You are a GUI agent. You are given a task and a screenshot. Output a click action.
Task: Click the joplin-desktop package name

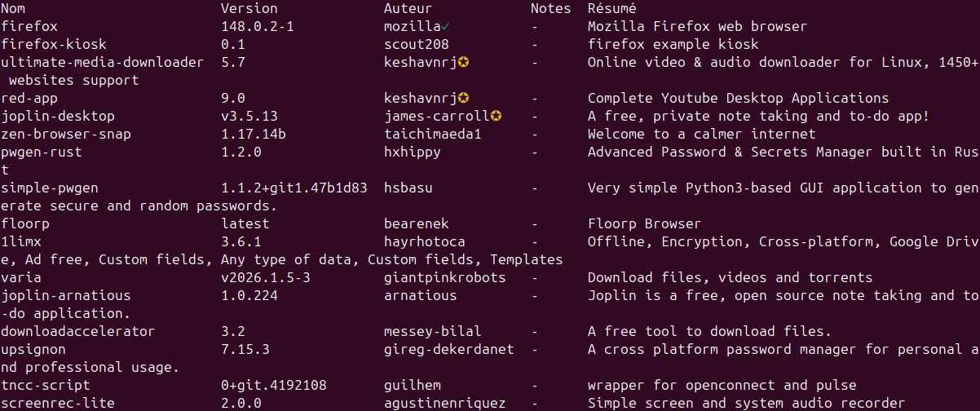(58, 116)
